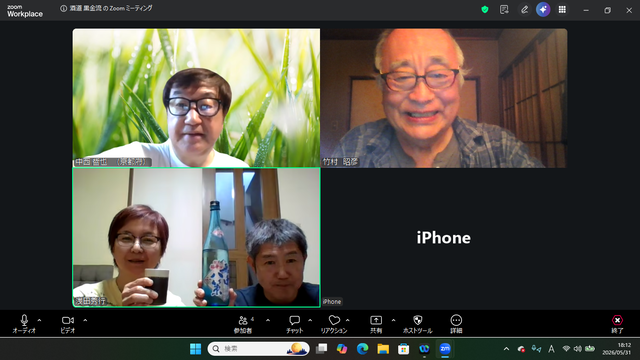The height and width of the screenshot is (360, 640).
Task: Open the volume speaker control
Action: click(578, 349)
